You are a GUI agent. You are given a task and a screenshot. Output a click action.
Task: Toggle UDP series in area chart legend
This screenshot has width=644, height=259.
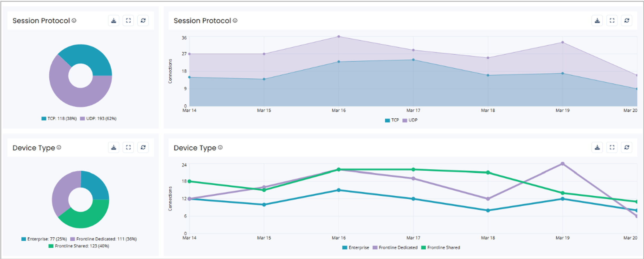point(410,120)
